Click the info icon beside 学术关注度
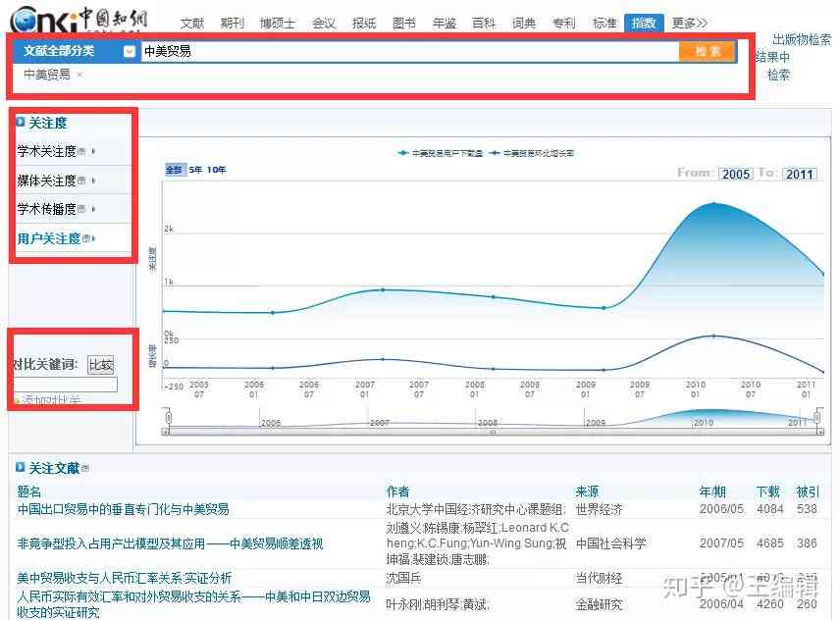This screenshot has height=620, width=840. (81, 151)
